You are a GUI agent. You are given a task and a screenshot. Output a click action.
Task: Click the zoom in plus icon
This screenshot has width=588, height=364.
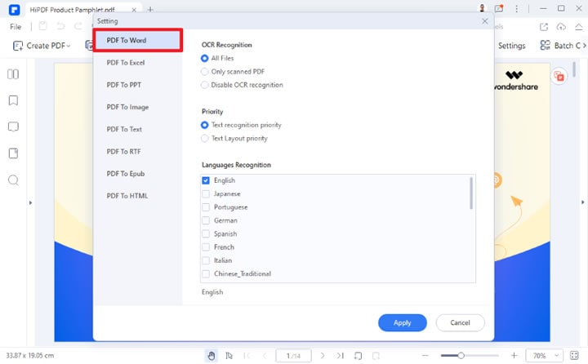click(514, 356)
